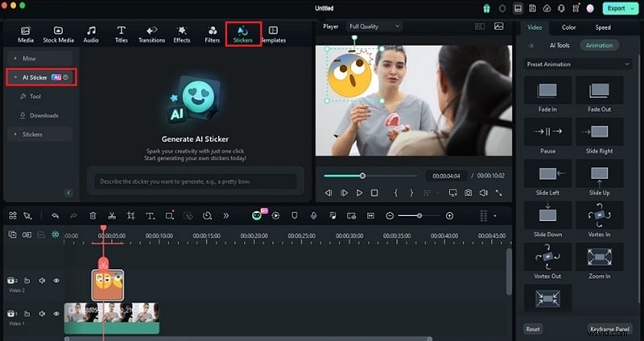Switch to the Color properties tab
This screenshot has width=644, height=341.
(568, 27)
